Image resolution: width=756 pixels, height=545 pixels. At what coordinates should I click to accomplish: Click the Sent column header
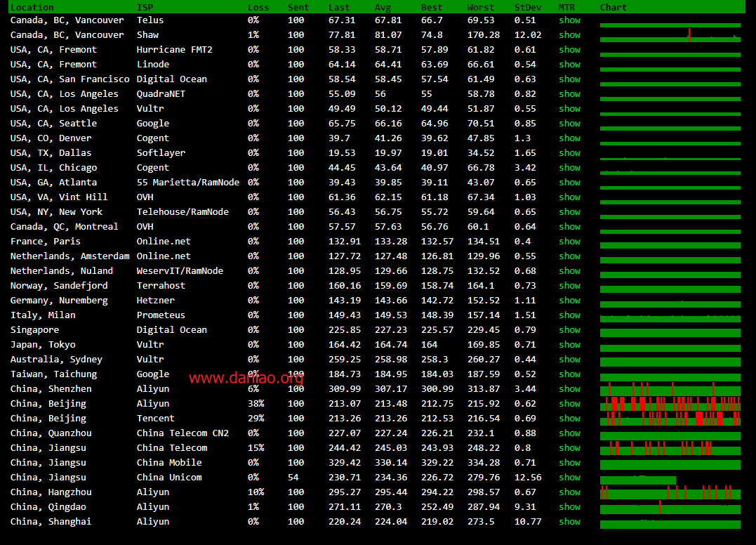point(298,8)
